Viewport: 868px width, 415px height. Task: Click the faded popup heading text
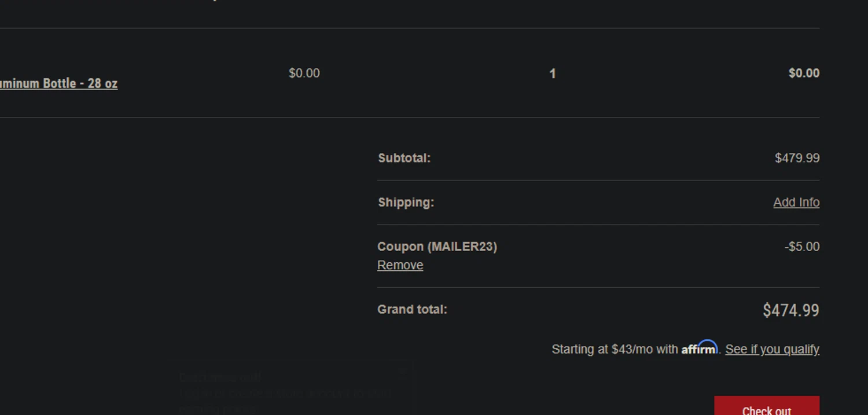pyautogui.click(x=220, y=377)
